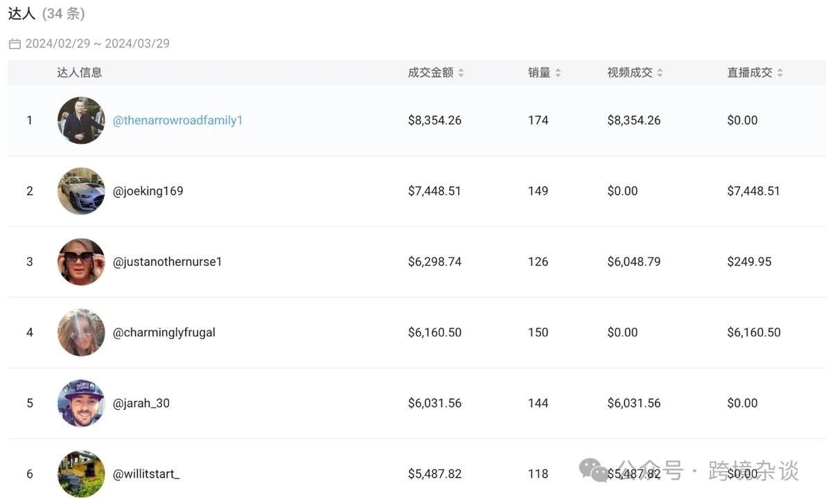The width and height of the screenshot is (826, 504).
Task: Click the calendar icon beside the date range
Action: pos(15,44)
